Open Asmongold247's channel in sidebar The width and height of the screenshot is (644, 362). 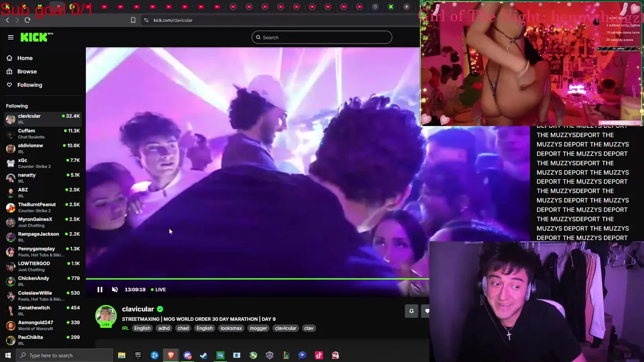click(x=43, y=325)
